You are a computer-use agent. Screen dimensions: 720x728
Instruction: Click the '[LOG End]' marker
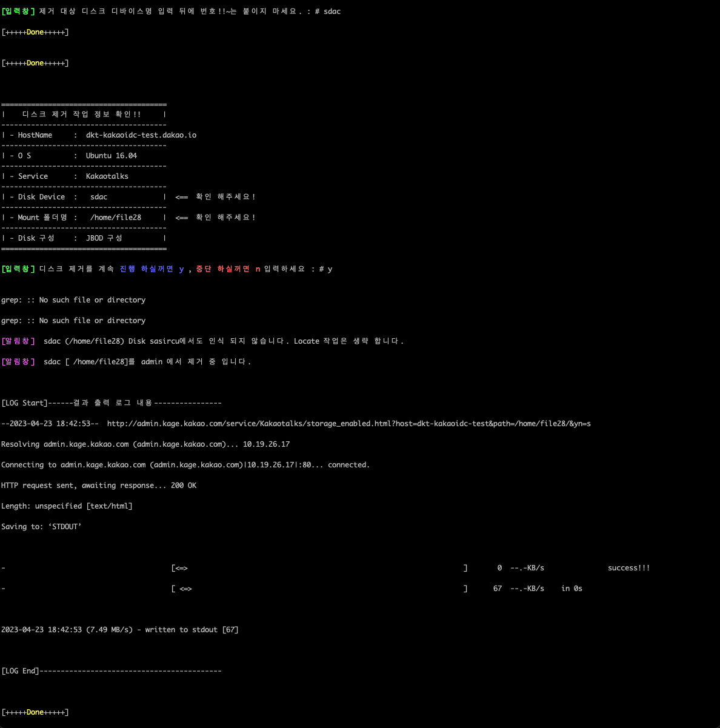coord(21,671)
